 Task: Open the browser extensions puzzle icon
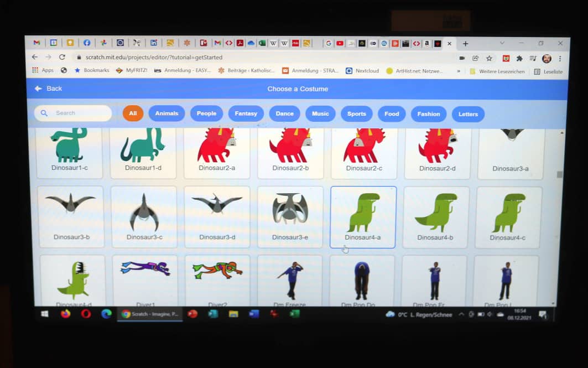[519, 58]
